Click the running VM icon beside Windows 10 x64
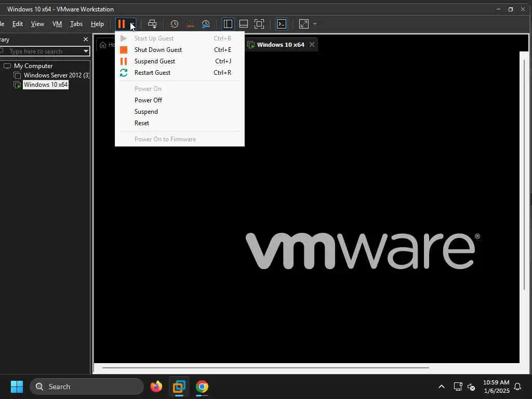This screenshot has width=532, height=399. click(x=17, y=85)
